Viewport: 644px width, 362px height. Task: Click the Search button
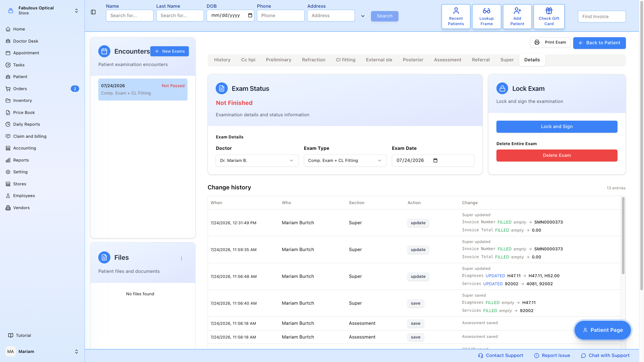tap(384, 16)
